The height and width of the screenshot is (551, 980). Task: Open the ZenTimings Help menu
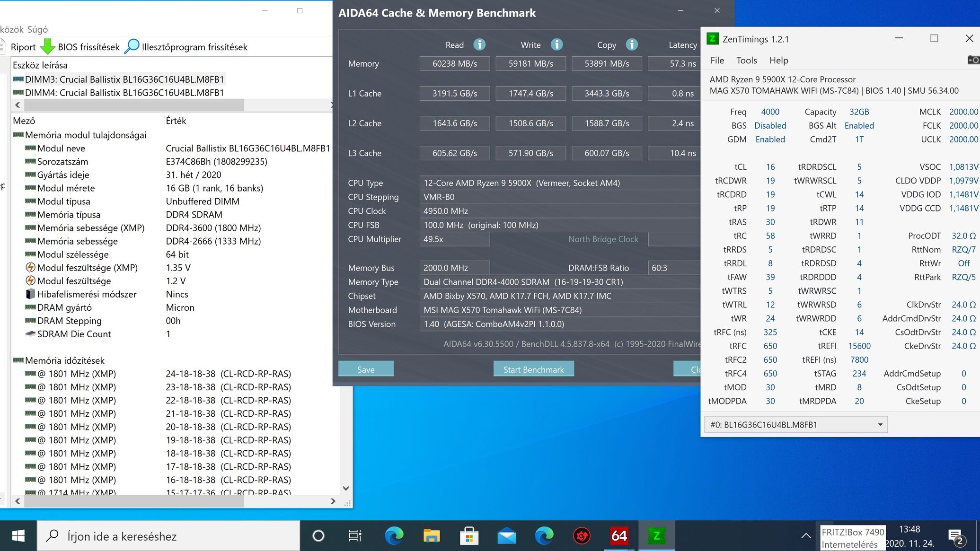coord(778,60)
